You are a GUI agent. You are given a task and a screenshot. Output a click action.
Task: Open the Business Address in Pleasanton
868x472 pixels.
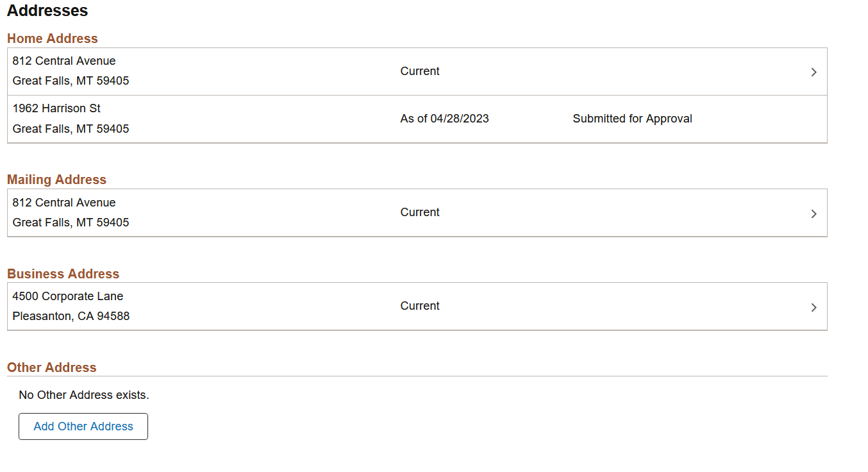point(256,306)
